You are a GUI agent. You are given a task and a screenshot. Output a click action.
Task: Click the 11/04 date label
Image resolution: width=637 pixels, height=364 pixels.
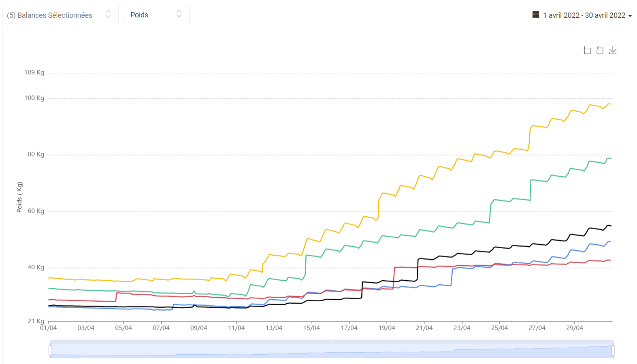(236, 328)
